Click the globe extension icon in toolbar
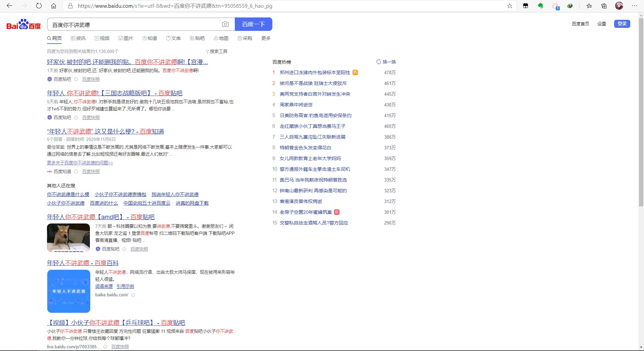Viewport: 644px width, 351px height. [570, 6]
